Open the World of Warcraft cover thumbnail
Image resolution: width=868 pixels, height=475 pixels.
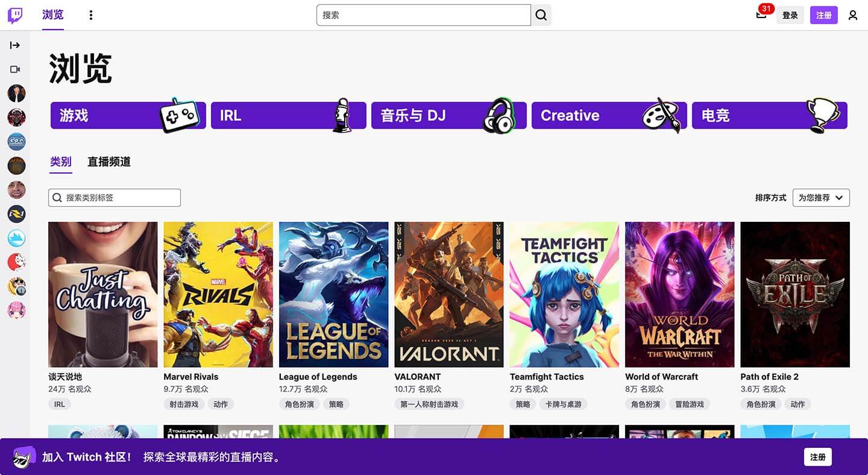pos(680,295)
